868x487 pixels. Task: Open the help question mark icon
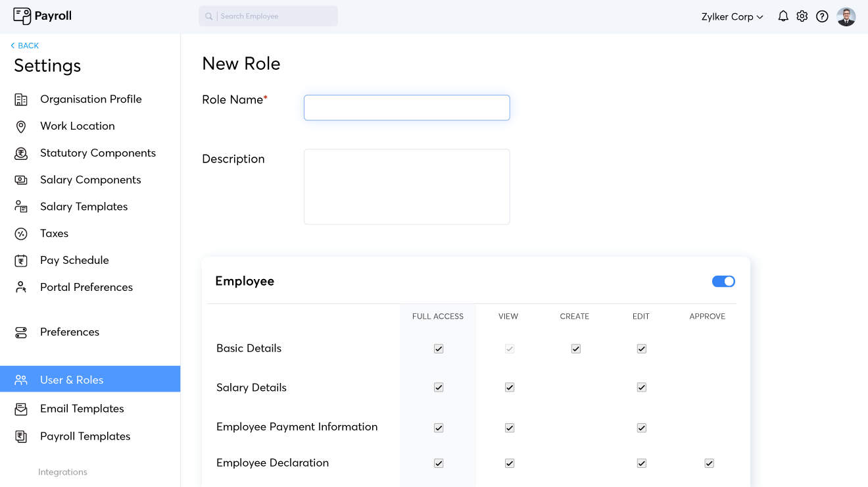pos(822,16)
